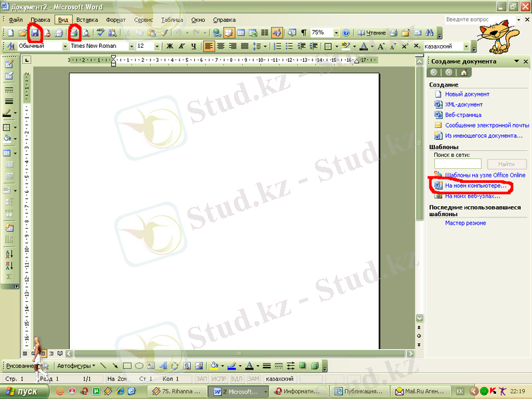532x399 pixels.
Task: Click the Новый документ link
Action: coord(467,94)
